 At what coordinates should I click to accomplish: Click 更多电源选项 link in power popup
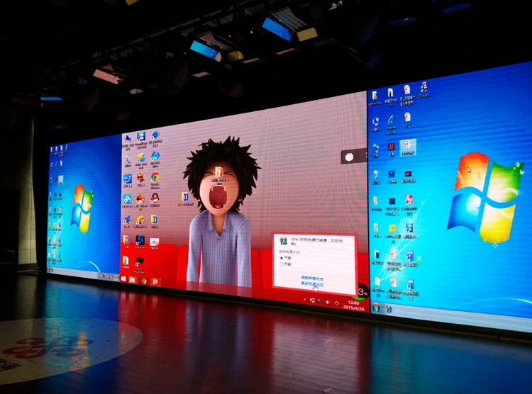[313, 283]
